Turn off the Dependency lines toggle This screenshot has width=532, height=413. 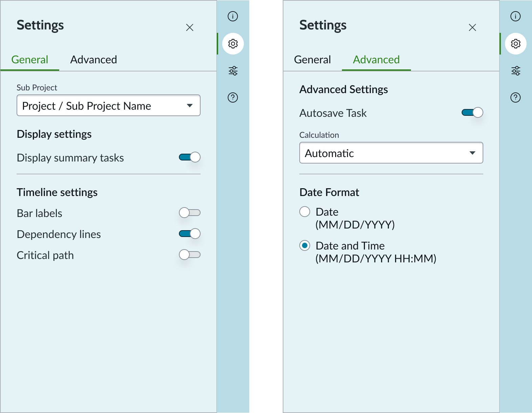coord(190,234)
